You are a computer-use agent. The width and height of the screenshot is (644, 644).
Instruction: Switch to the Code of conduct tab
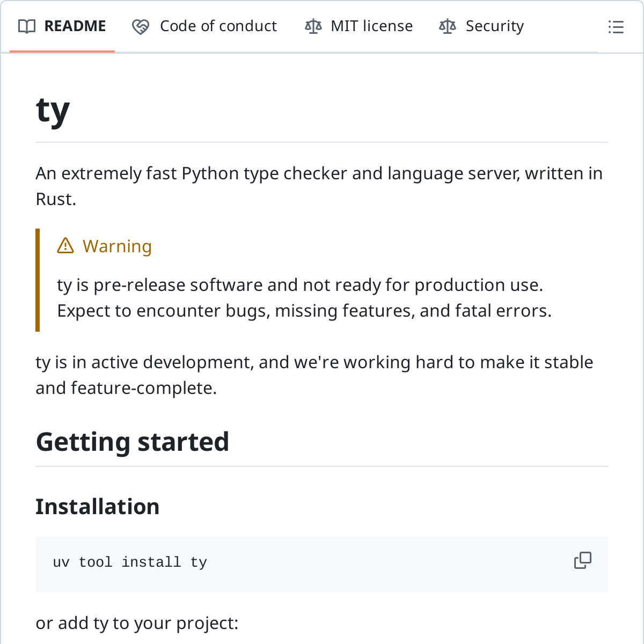pyautogui.click(x=204, y=26)
